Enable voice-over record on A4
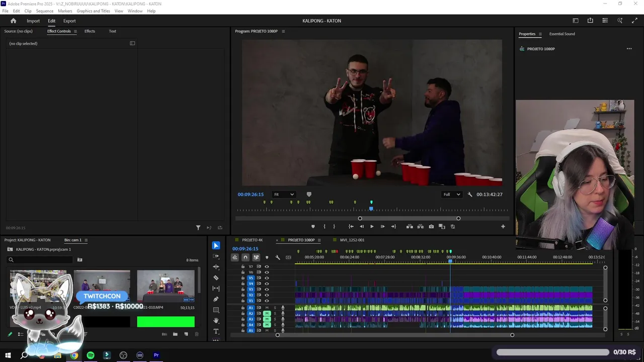The height and width of the screenshot is (362, 644). [283, 325]
